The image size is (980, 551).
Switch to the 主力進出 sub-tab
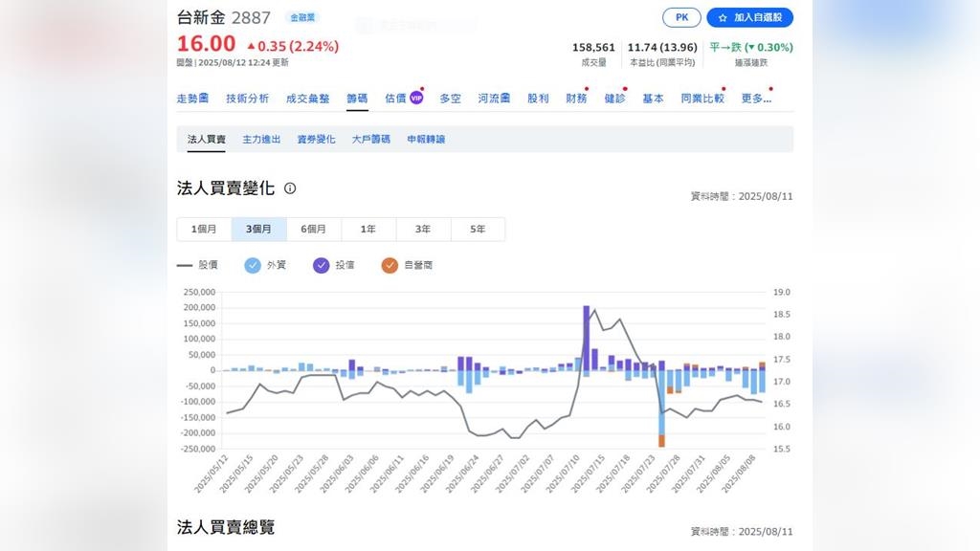click(261, 140)
